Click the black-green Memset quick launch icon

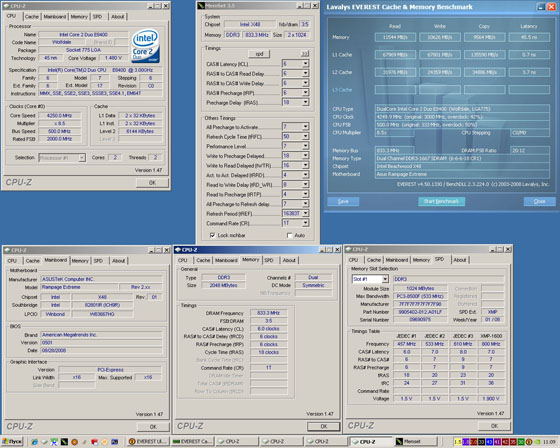[64, 442]
